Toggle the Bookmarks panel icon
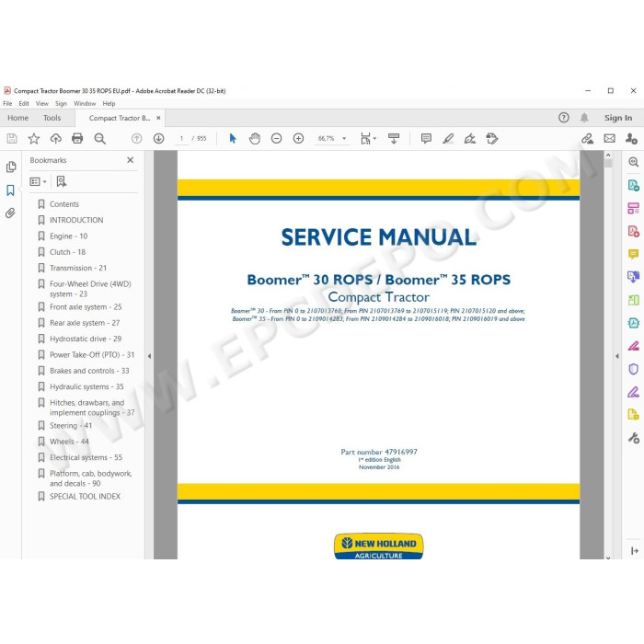This screenshot has height=644, width=644. (11, 190)
